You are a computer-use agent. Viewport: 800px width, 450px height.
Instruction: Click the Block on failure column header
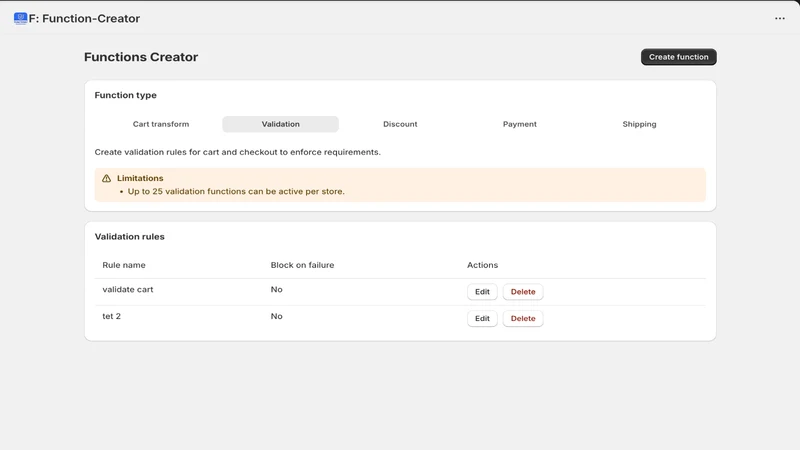coord(302,265)
